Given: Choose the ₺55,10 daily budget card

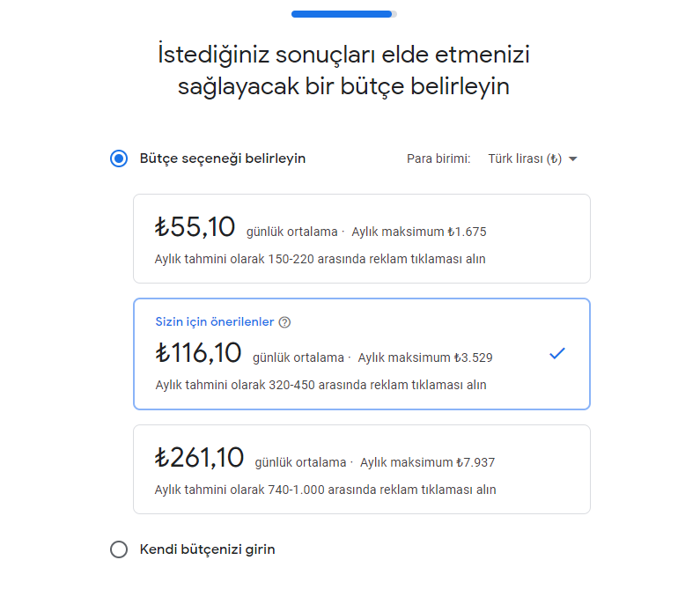Looking at the screenshot, I should point(361,239).
